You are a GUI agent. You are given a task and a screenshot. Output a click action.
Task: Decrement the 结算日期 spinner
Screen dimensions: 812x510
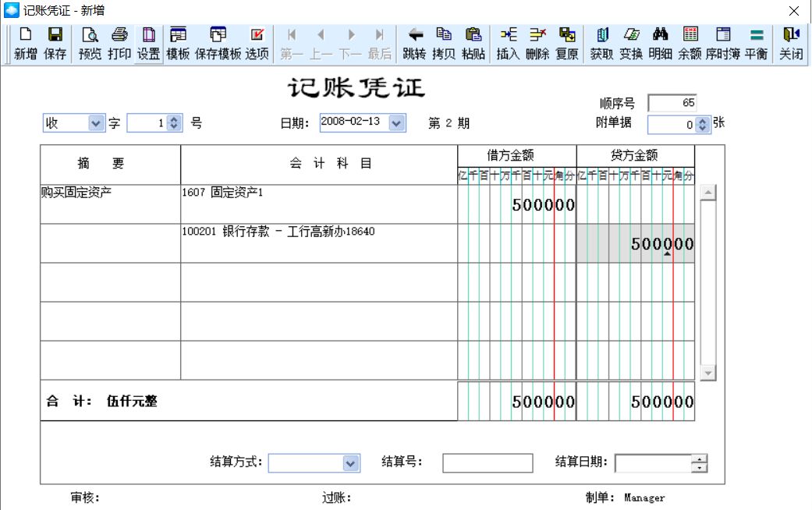point(699,467)
